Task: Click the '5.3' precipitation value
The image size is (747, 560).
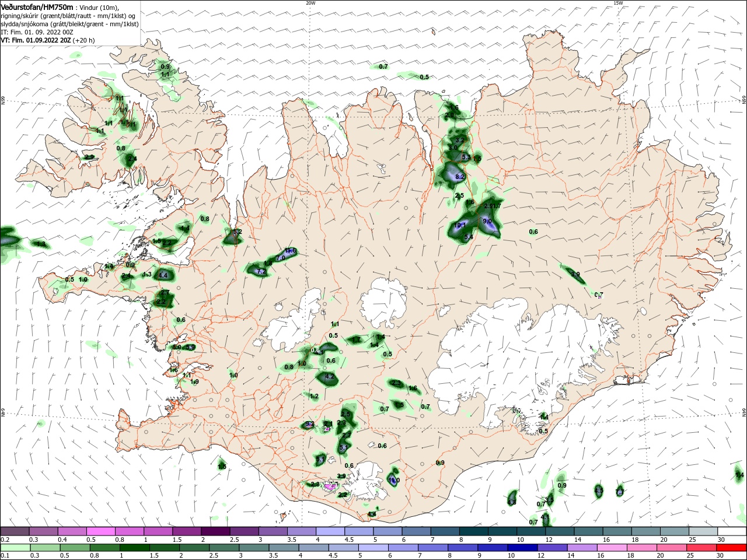Action: tap(466, 157)
